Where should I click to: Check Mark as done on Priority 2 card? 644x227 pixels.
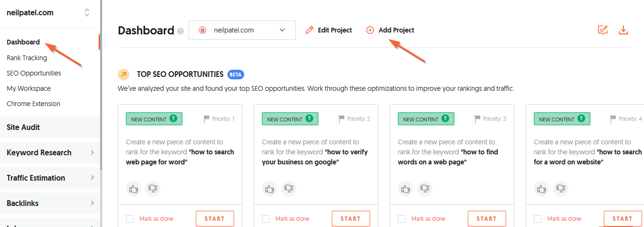(266, 219)
